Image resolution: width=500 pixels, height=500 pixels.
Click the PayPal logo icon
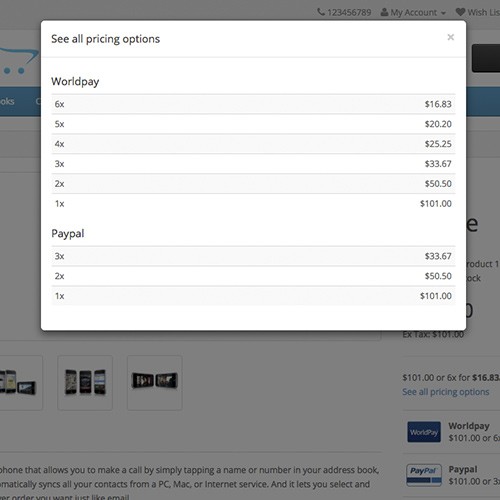coord(424,475)
